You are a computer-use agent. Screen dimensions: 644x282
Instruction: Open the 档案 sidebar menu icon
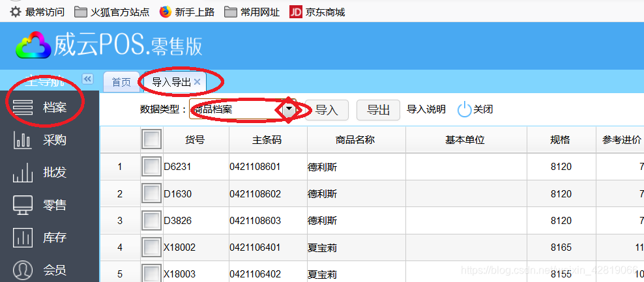tap(23, 108)
